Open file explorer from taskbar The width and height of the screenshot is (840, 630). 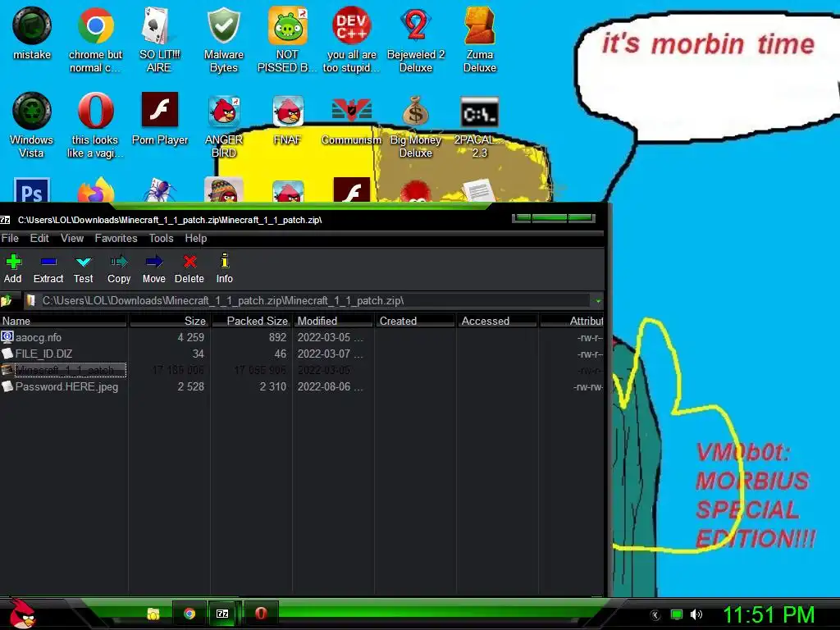click(153, 614)
